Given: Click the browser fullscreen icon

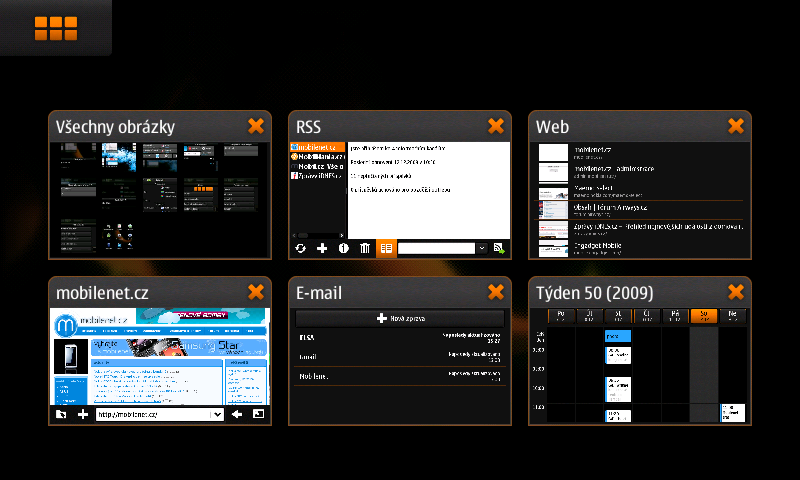Looking at the screenshot, I should pos(259,414).
